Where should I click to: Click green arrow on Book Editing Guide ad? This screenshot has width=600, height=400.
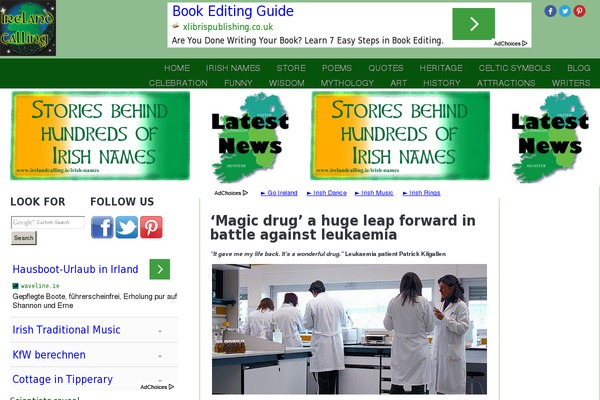474,24
